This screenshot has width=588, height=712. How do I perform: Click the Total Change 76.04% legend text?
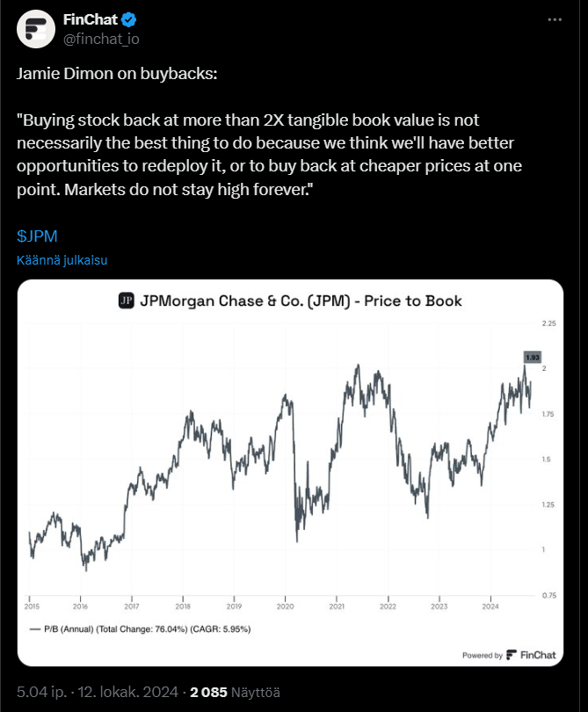coord(151,628)
